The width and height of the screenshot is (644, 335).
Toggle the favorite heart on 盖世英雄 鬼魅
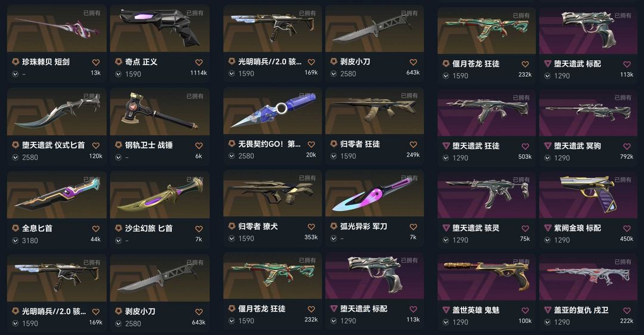(525, 311)
